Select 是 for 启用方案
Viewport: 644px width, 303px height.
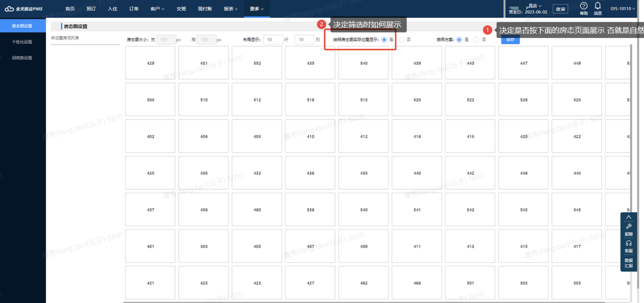(459, 40)
